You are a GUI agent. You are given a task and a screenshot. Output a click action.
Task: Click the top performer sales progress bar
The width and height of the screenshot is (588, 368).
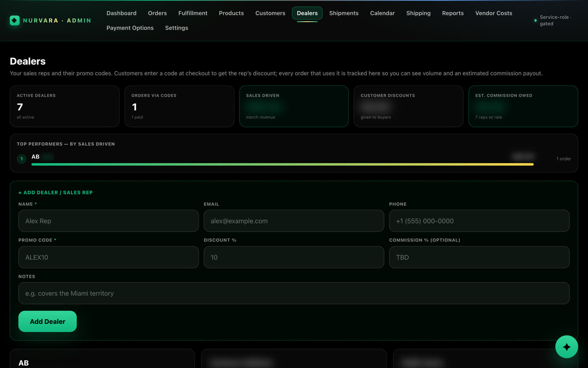pos(283,164)
